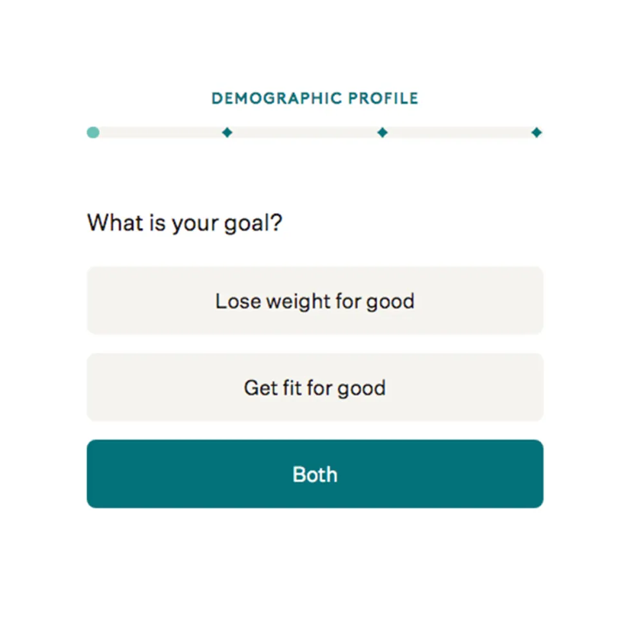
Task: Click the word "weight" in the first option
Action: (298, 301)
